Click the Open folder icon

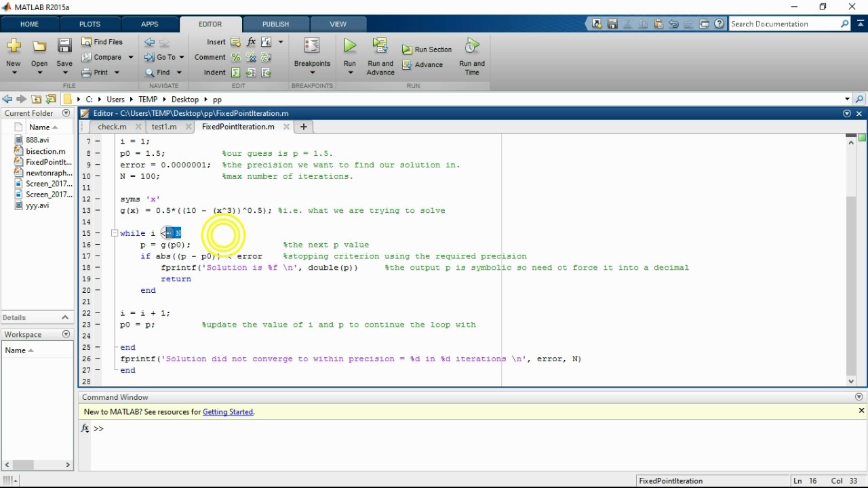(39, 46)
